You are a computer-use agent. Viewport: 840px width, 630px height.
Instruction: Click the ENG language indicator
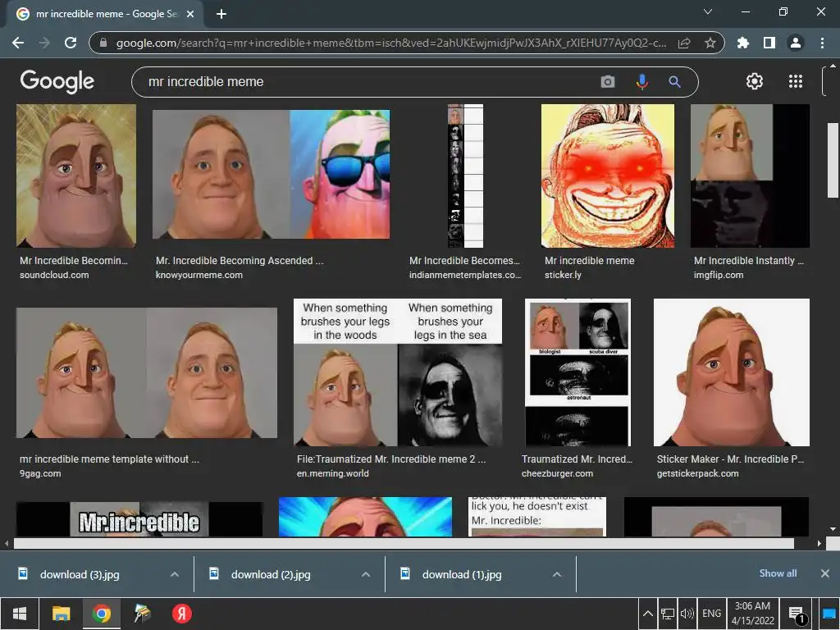[x=711, y=614]
